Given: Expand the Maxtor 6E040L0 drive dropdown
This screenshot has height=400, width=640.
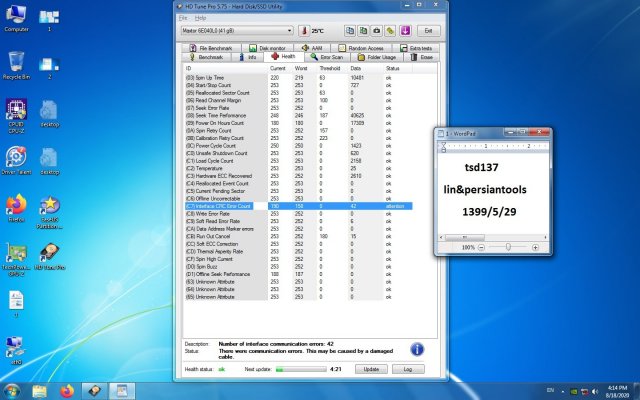Looking at the screenshot, I should click(289, 31).
